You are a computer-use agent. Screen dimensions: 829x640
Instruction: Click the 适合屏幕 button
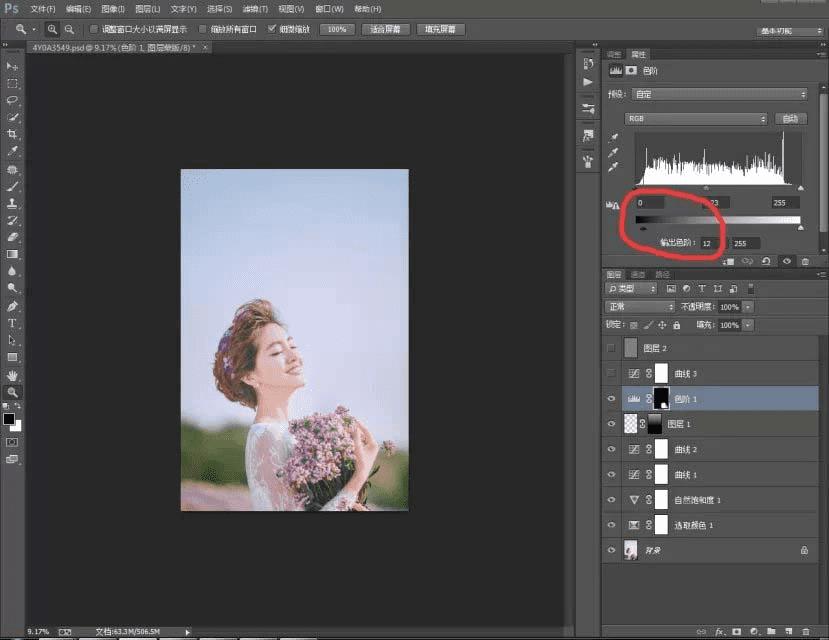pos(384,30)
